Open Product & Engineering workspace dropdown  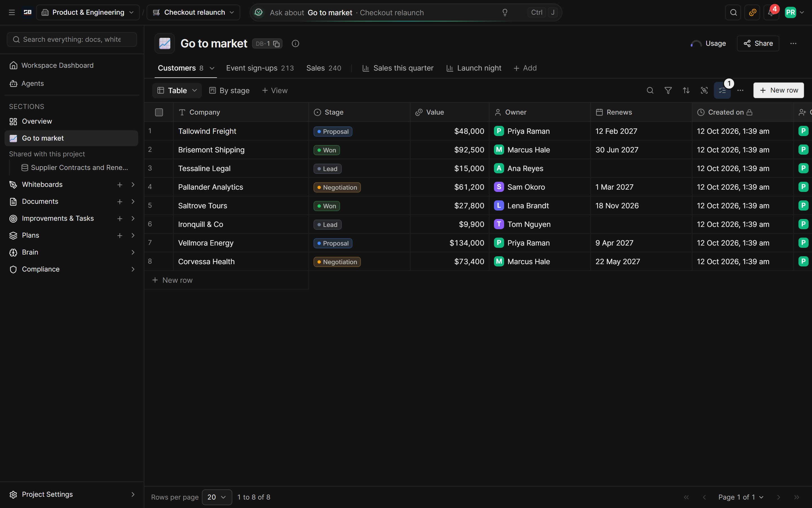pyautogui.click(x=88, y=12)
